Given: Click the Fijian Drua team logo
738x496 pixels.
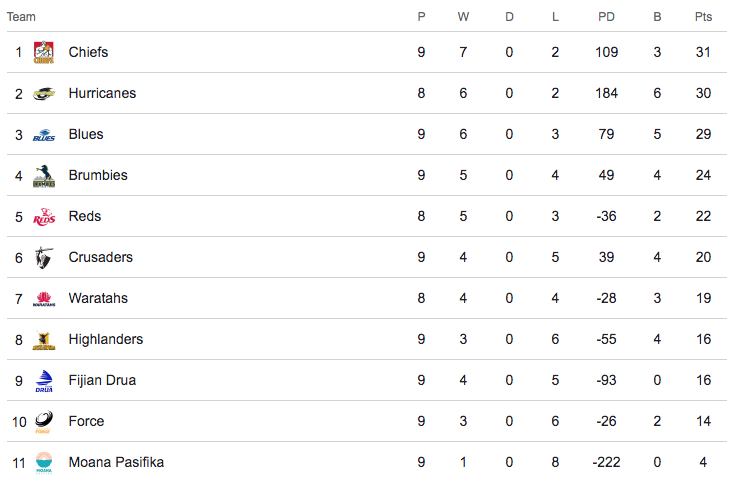Looking at the screenshot, I should [x=43, y=381].
